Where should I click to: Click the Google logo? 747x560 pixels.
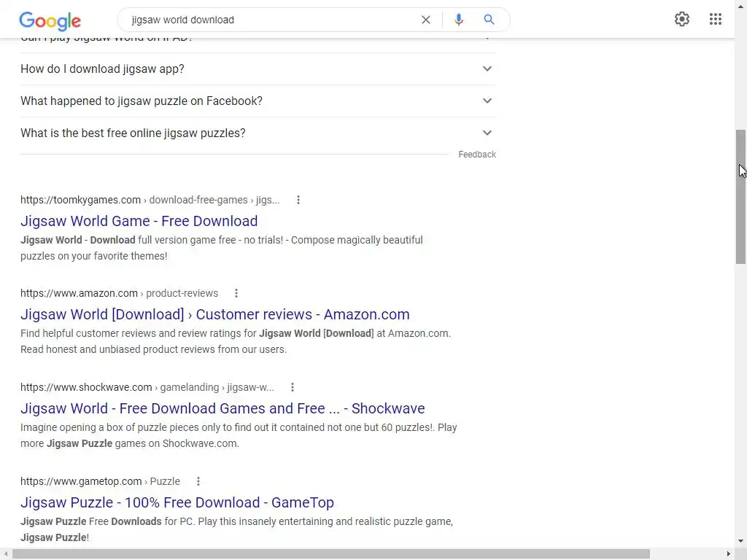[x=50, y=20]
